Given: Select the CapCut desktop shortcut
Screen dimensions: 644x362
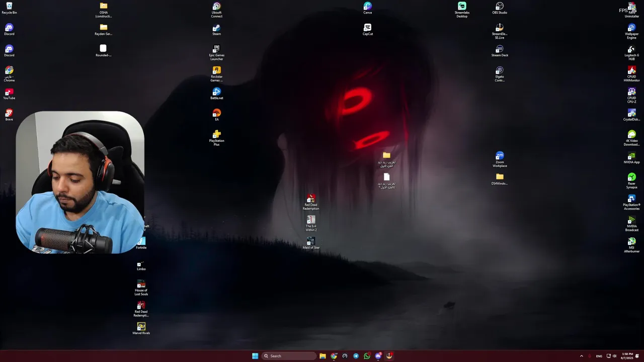Looking at the screenshot, I should 367,30.
